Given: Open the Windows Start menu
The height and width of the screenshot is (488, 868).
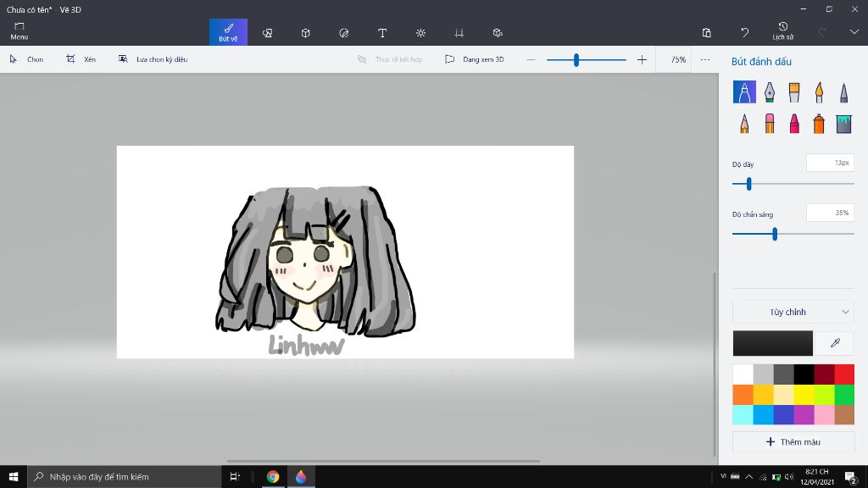Looking at the screenshot, I should click(14, 476).
